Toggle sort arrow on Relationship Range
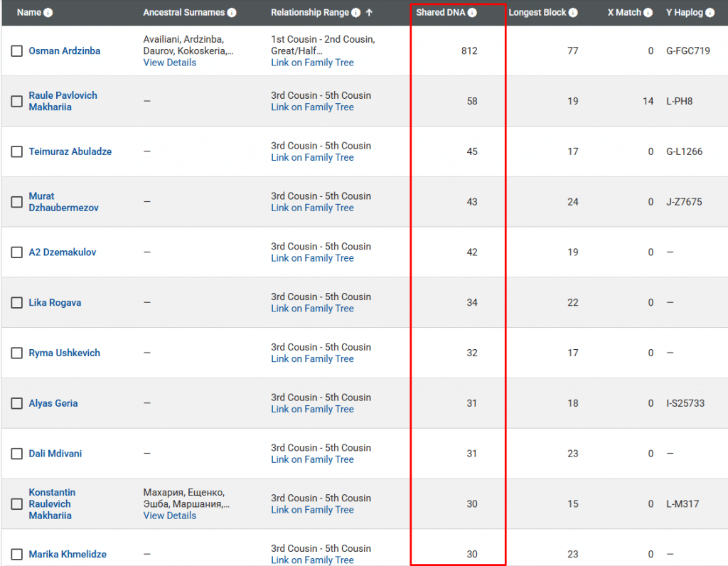Viewport: 728px width, 566px height. (x=370, y=13)
